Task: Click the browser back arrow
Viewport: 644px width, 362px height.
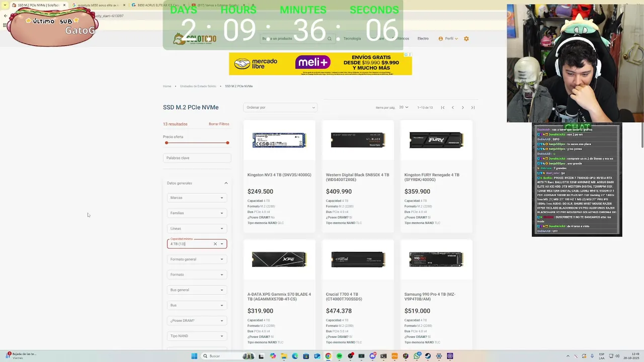Action: tap(6, 16)
